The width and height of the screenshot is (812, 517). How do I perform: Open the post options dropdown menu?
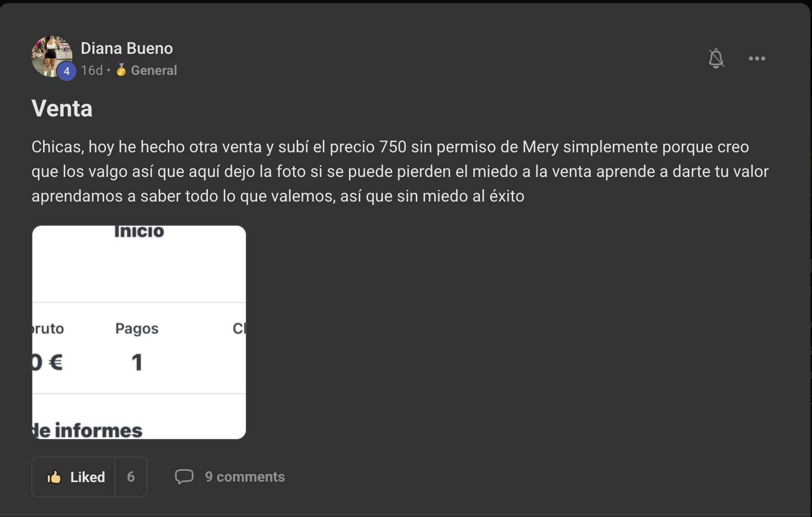point(757,58)
